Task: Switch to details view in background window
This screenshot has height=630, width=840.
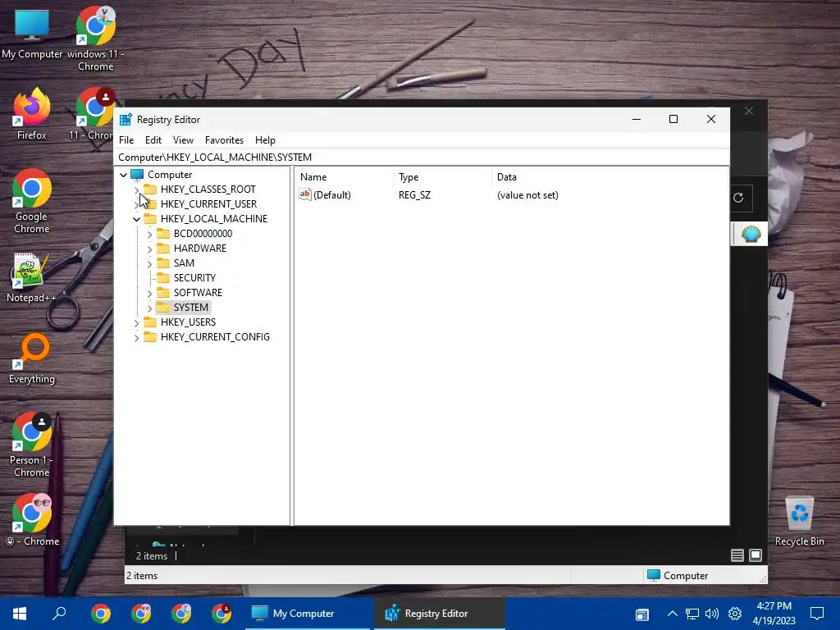Action: pyautogui.click(x=737, y=555)
